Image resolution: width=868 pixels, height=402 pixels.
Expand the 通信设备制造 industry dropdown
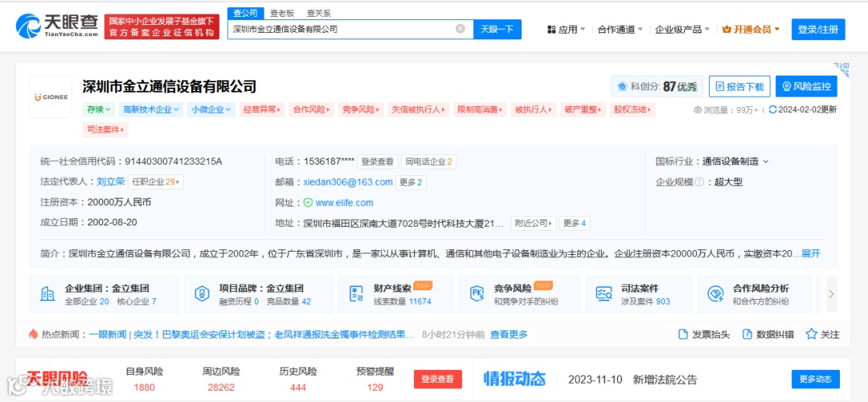coord(735,162)
